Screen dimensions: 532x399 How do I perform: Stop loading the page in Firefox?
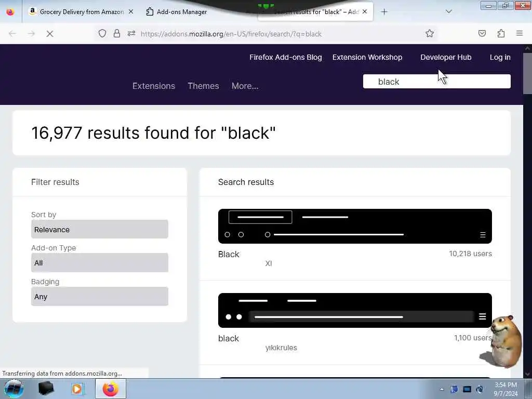tap(49, 34)
